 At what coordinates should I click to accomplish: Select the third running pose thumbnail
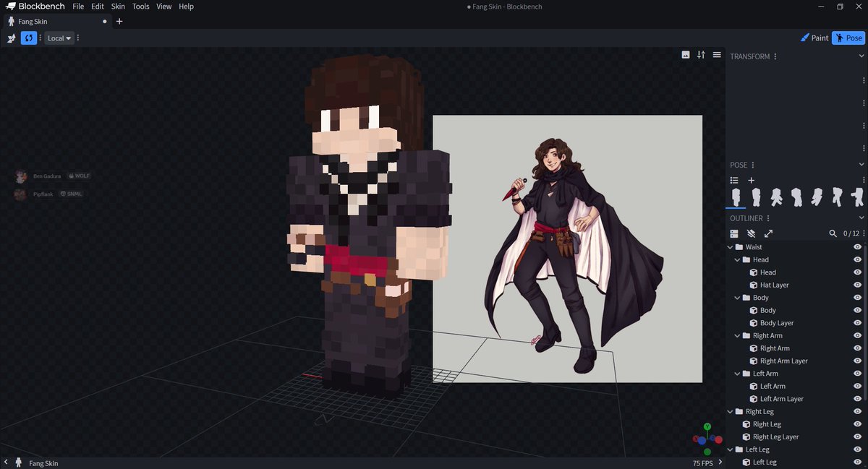(776, 197)
